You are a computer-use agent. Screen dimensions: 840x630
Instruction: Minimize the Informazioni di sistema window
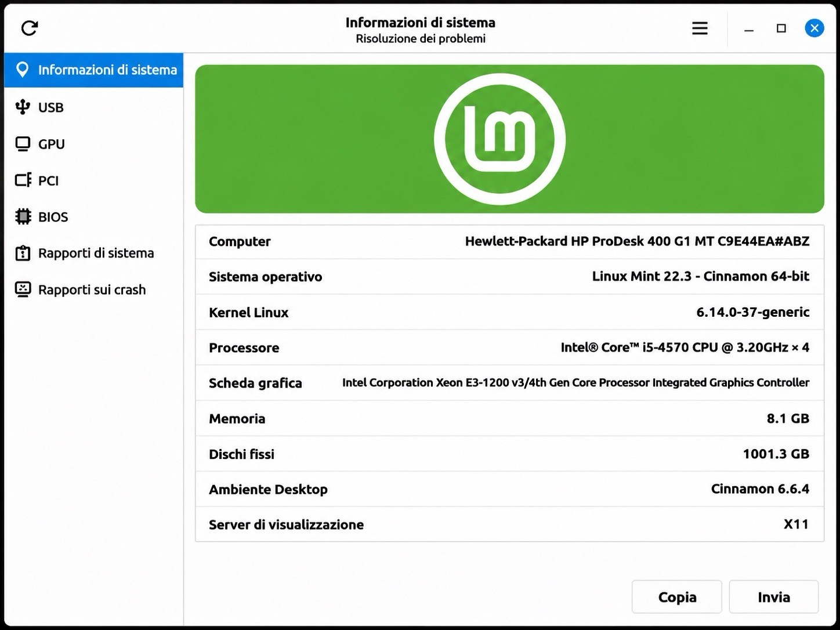749,28
